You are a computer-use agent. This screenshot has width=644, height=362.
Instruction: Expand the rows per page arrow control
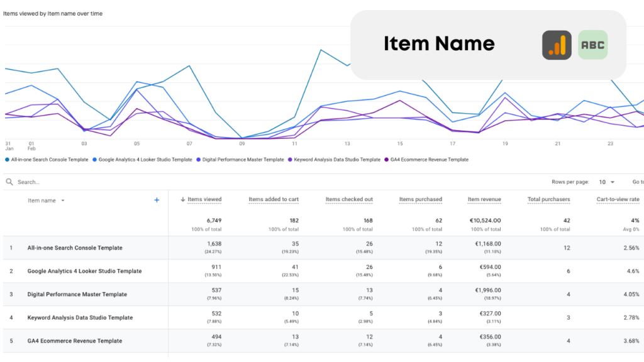point(612,182)
